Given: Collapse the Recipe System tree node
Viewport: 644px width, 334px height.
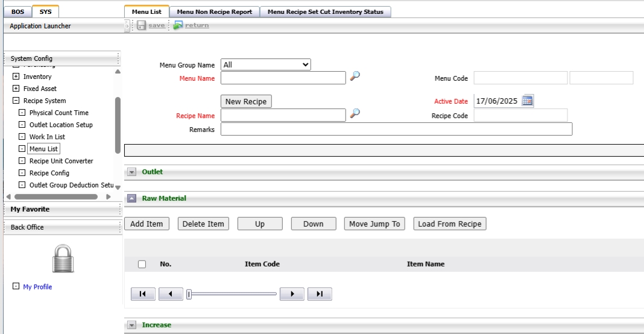Looking at the screenshot, I should tap(16, 101).
